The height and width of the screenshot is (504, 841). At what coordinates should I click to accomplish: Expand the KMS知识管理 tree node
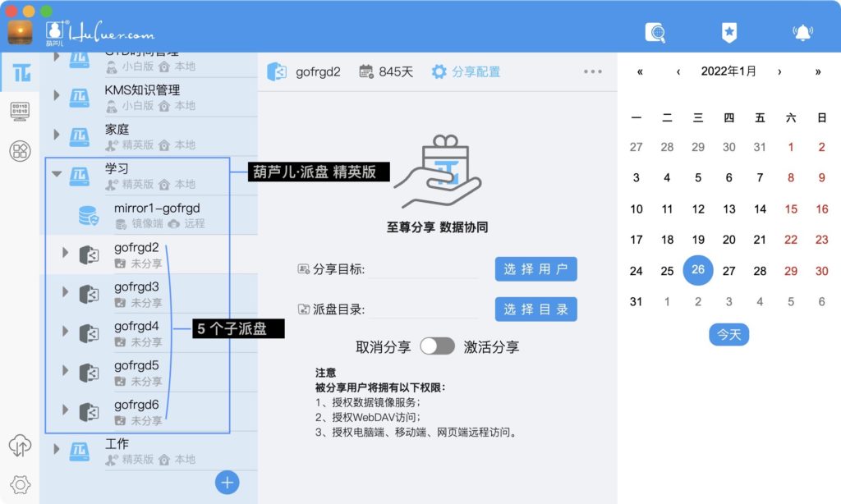tap(57, 95)
